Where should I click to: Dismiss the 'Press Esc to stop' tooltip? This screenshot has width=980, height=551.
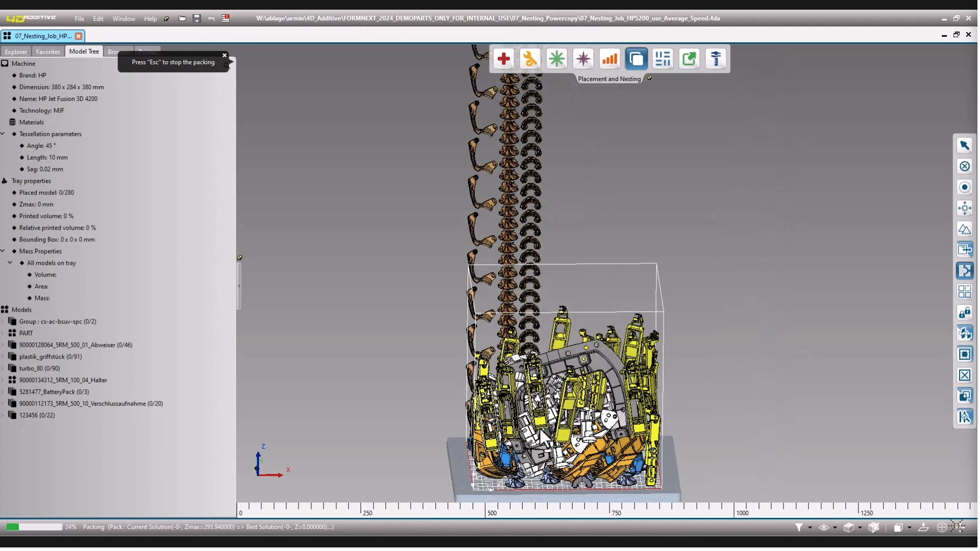pyautogui.click(x=225, y=55)
